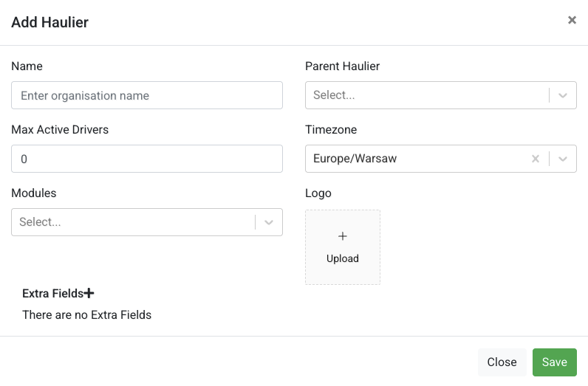Click the Europe/Warsaw timezone value
Screen dimensions: 588x386
(355, 159)
